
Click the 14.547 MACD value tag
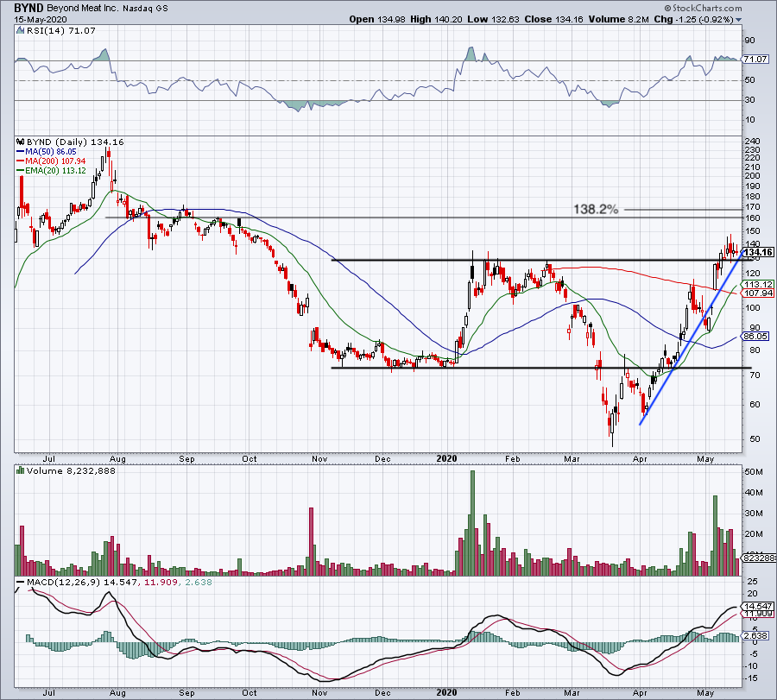coord(758,607)
